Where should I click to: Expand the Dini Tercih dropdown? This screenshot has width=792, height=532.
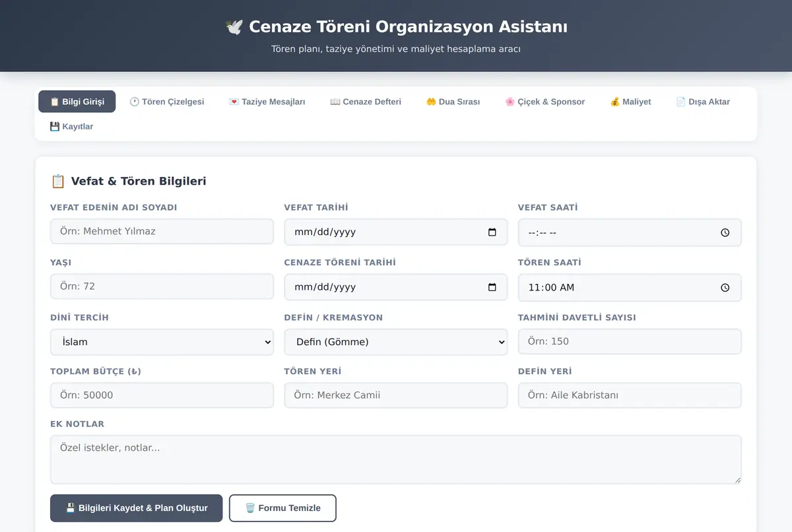point(162,342)
